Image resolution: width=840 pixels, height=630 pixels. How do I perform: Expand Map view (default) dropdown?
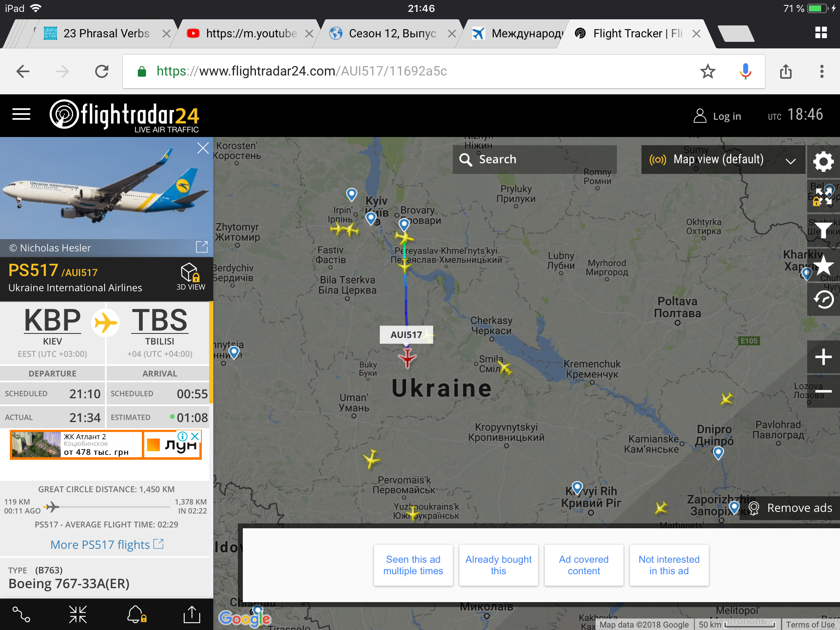click(x=723, y=160)
